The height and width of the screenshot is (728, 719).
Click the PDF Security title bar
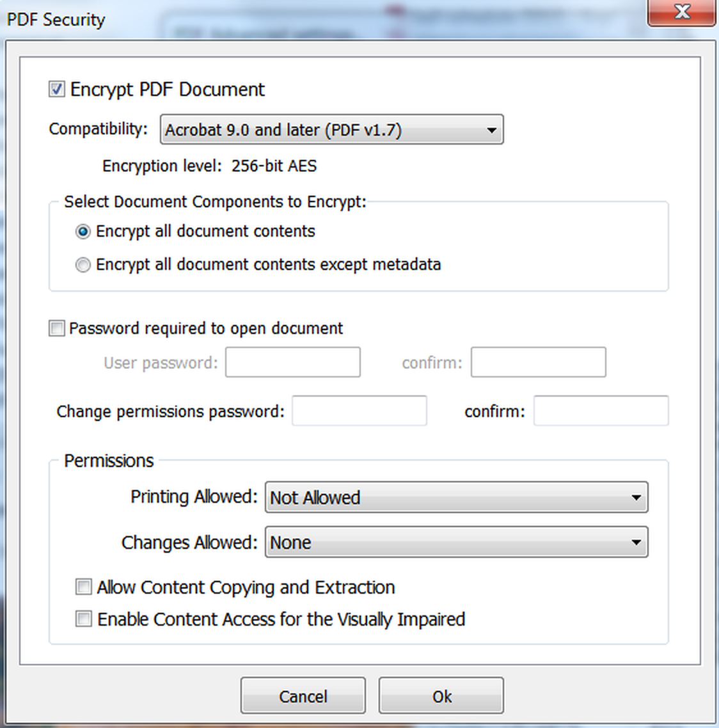[x=325, y=19]
